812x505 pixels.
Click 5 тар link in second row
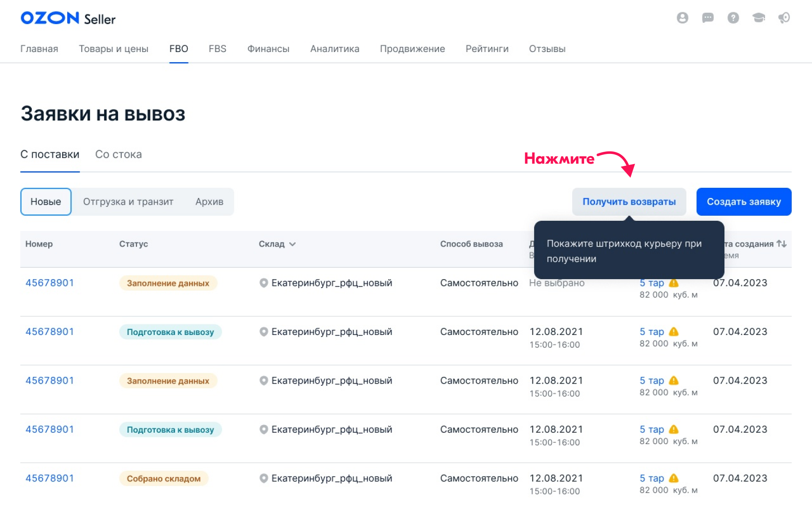point(651,332)
